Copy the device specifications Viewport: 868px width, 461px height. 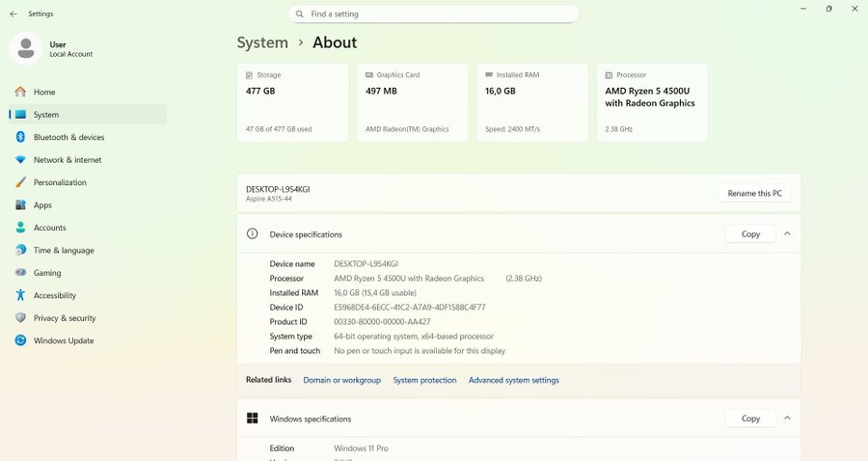tap(750, 233)
